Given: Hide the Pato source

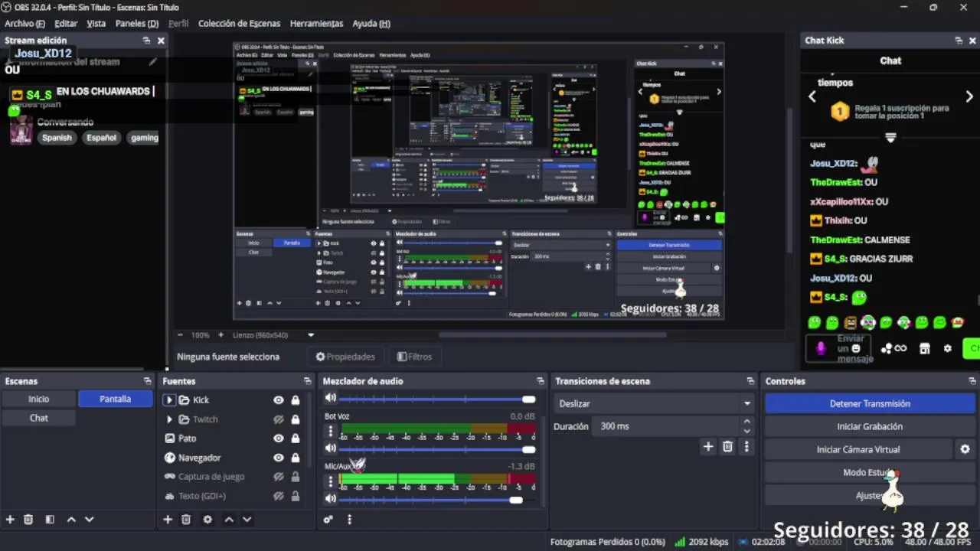Looking at the screenshot, I should tap(279, 439).
